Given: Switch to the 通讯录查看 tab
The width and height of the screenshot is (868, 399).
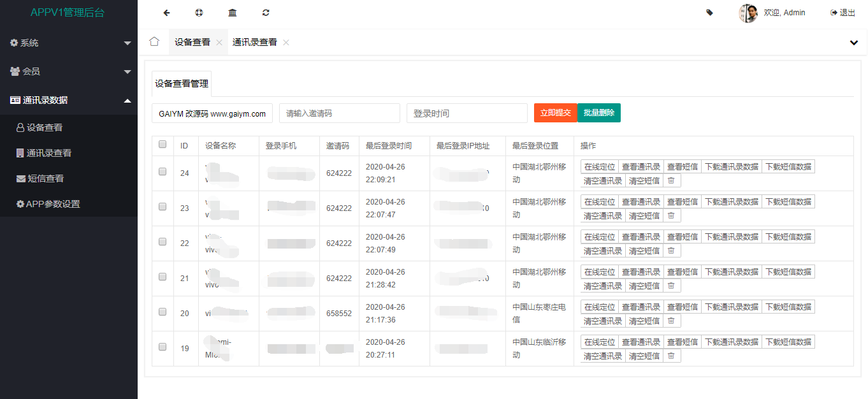Looking at the screenshot, I should coord(254,43).
